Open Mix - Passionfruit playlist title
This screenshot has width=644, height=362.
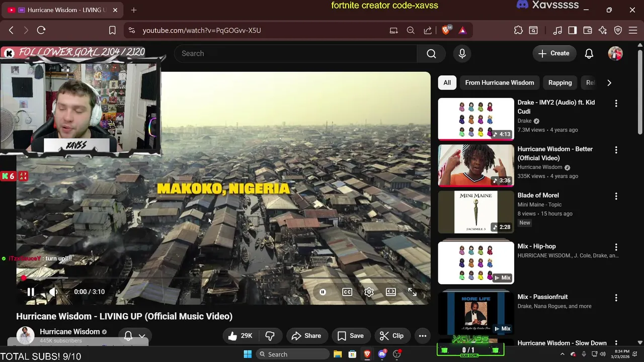(542, 297)
